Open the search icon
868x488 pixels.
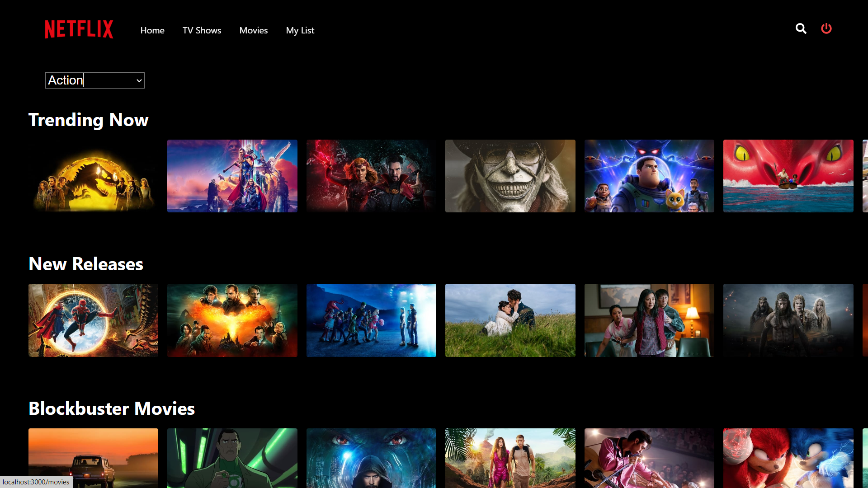pos(801,28)
